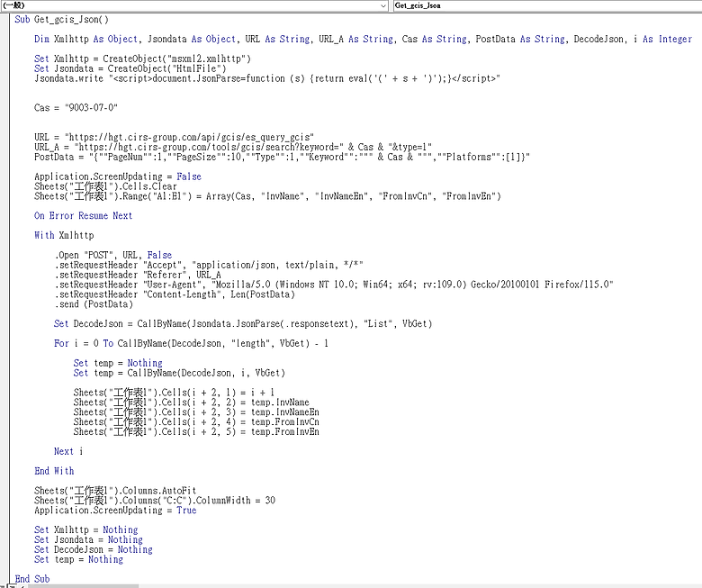Open the procedure dropdown showing Get_gcis_Json
The image size is (702, 588).
point(547,5)
